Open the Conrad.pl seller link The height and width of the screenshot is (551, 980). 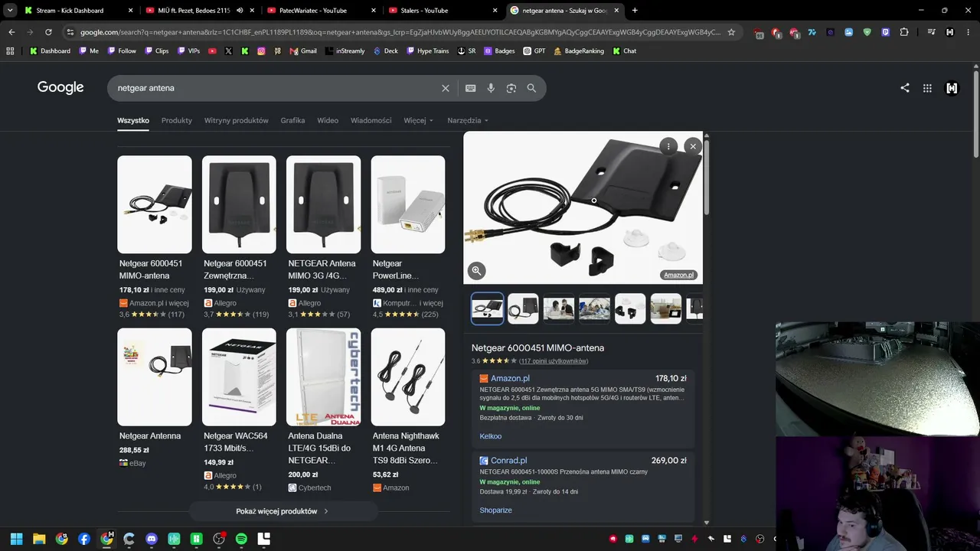[508, 461]
